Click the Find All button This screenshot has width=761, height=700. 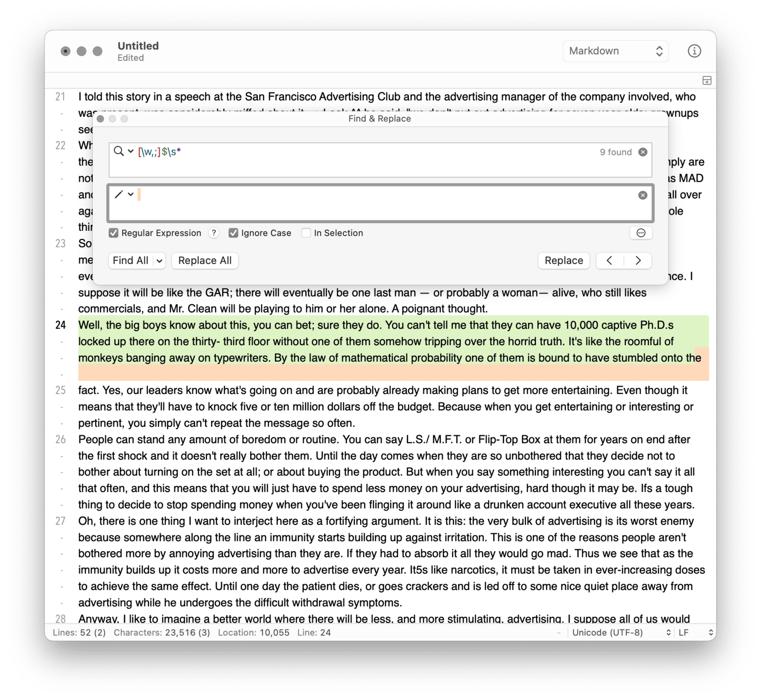pos(130,260)
